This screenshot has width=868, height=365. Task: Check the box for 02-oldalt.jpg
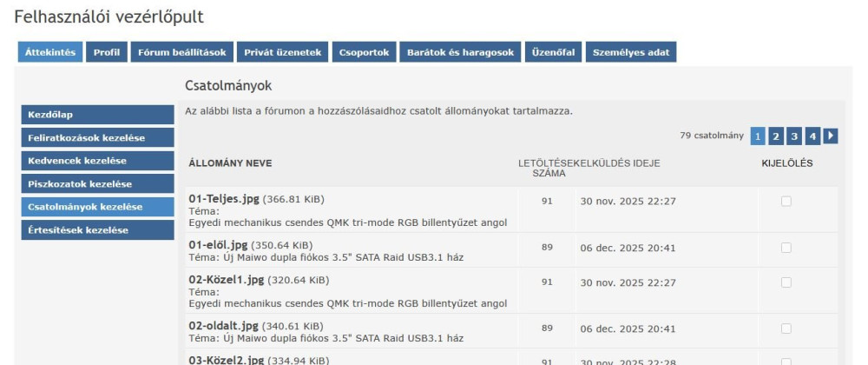coord(786,328)
